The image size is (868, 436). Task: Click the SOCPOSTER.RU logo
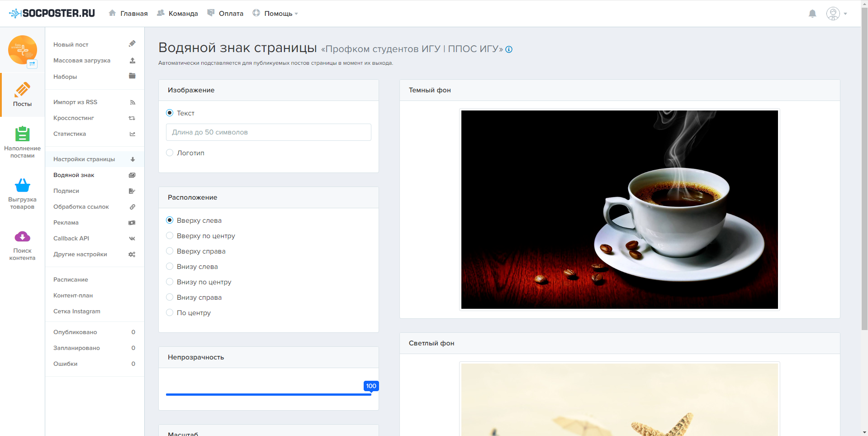52,13
